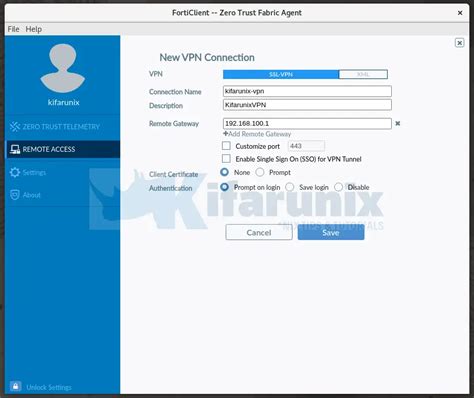Select None for Client Certificate
474x398 pixels.
[x=225, y=172]
